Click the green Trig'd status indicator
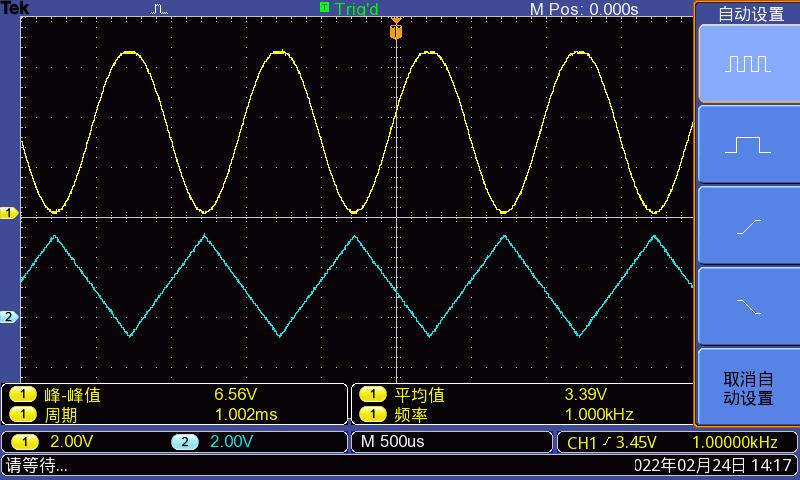Image resolution: width=800 pixels, height=480 pixels. click(349, 9)
